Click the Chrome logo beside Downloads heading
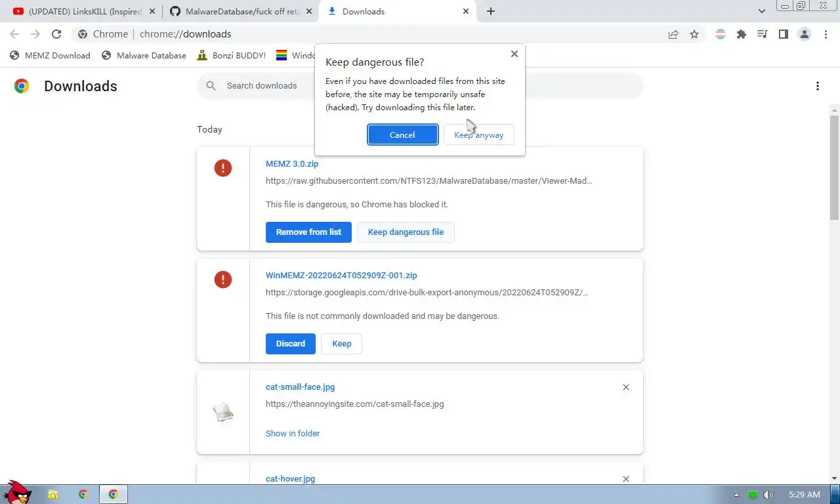Screen dimensions: 840x504 point(22,86)
